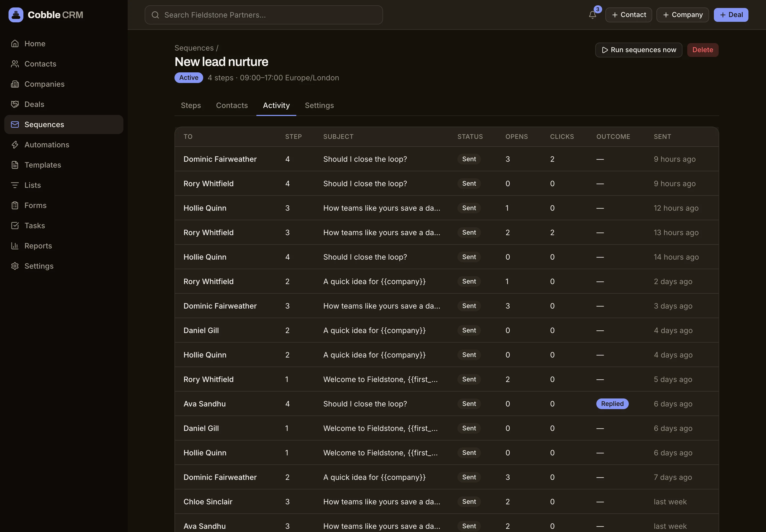Click the add Contact button

[628, 15]
